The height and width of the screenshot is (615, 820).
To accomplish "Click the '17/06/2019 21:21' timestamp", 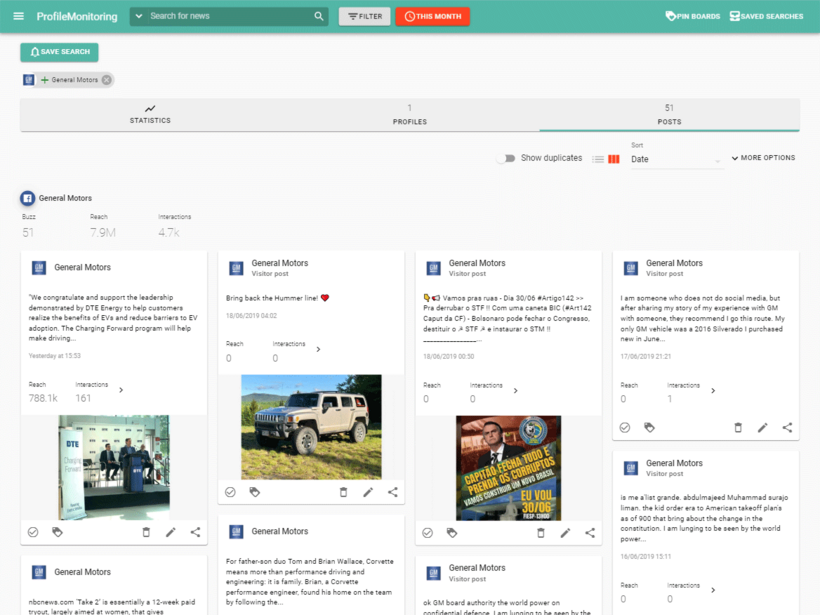I will coord(646,357).
